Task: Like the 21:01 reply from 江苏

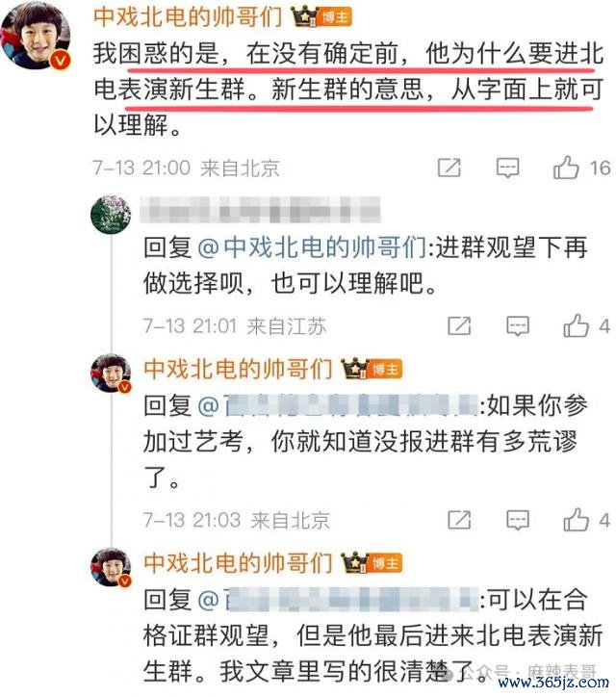Action: [x=576, y=325]
